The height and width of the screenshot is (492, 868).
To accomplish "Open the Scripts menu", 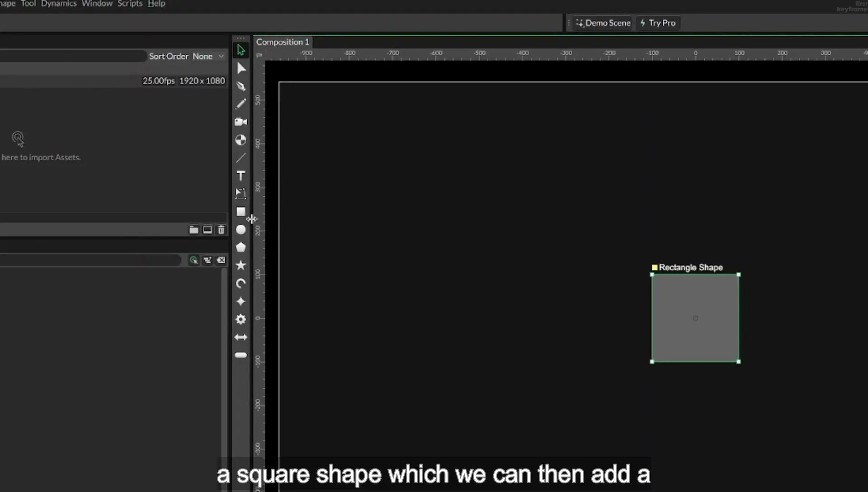I will [130, 4].
